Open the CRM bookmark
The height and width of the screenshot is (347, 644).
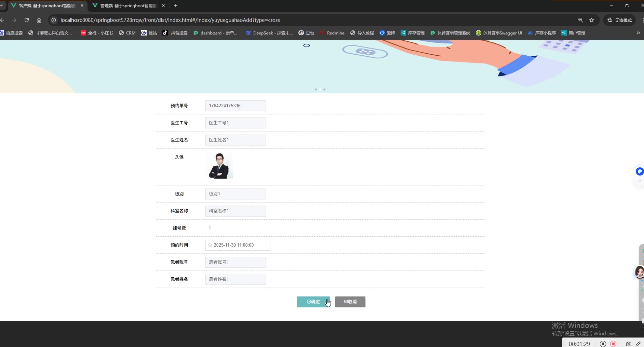[x=127, y=33]
